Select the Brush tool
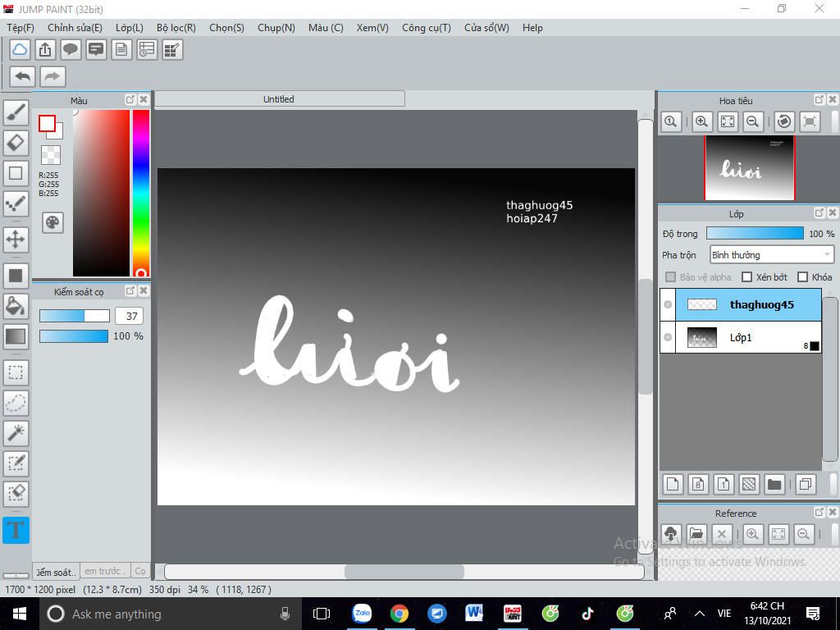Image resolution: width=840 pixels, height=630 pixels. (x=16, y=112)
